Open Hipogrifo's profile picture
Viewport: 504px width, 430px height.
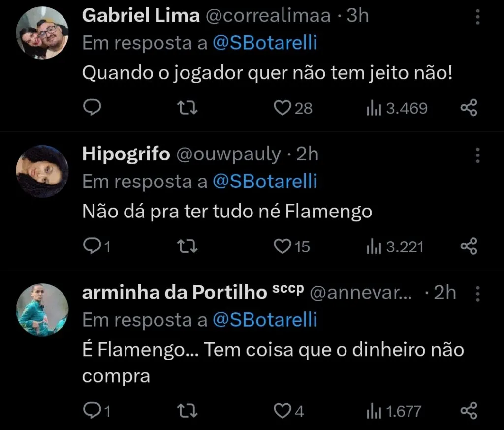[x=42, y=172]
